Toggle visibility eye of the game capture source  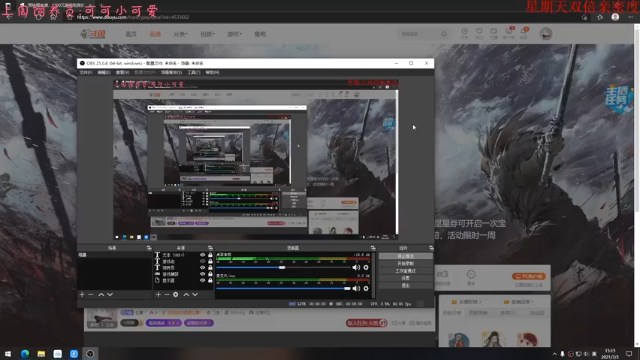202,274
